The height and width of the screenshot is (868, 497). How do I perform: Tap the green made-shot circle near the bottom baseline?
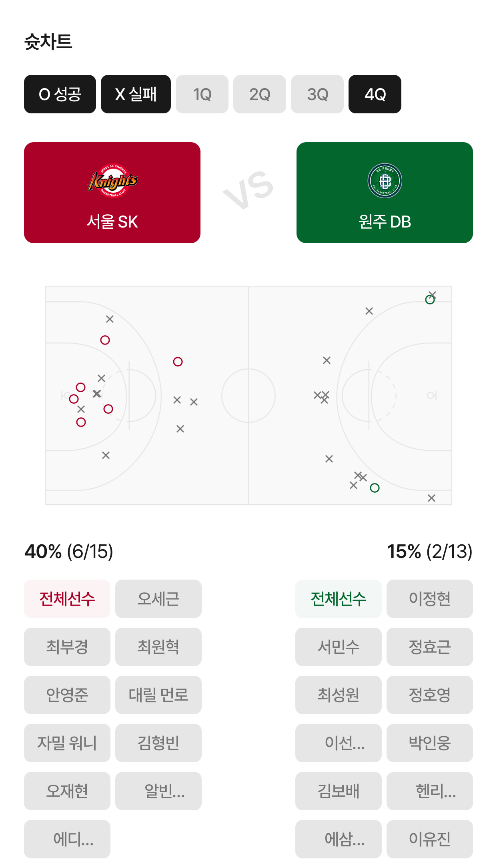pyautogui.click(x=375, y=488)
